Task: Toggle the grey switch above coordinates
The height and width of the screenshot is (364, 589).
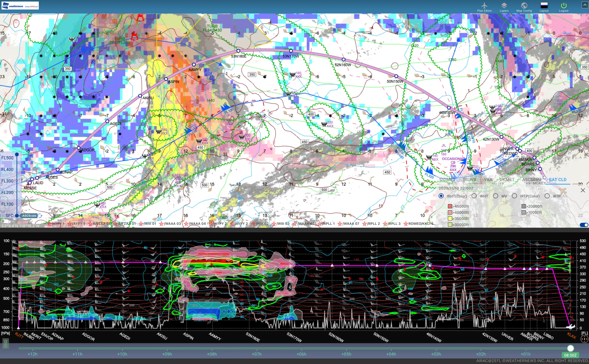Action: click(5, 221)
